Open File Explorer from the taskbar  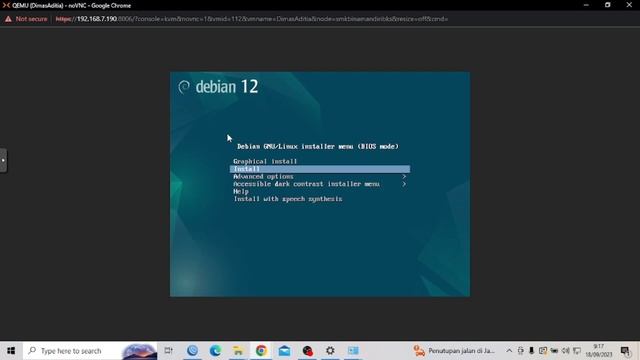pos(238,351)
